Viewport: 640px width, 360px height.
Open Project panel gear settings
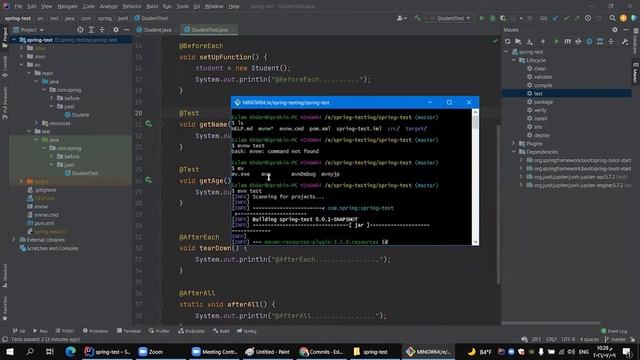[x=116, y=30]
